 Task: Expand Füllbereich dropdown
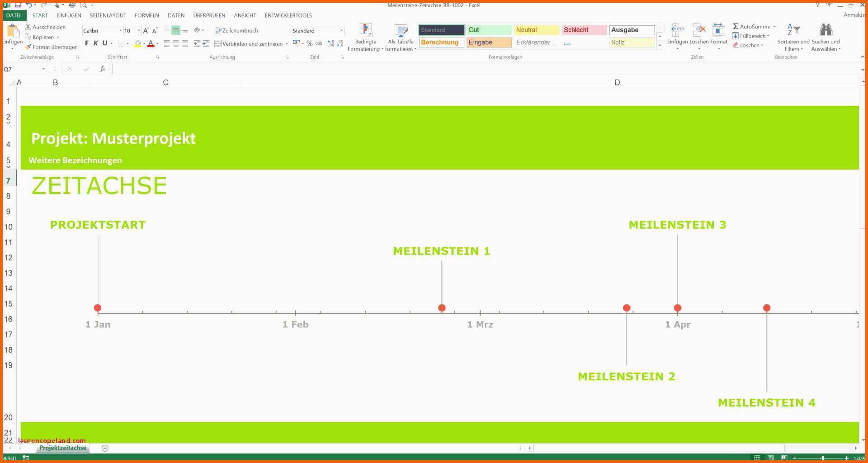tap(768, 36)
